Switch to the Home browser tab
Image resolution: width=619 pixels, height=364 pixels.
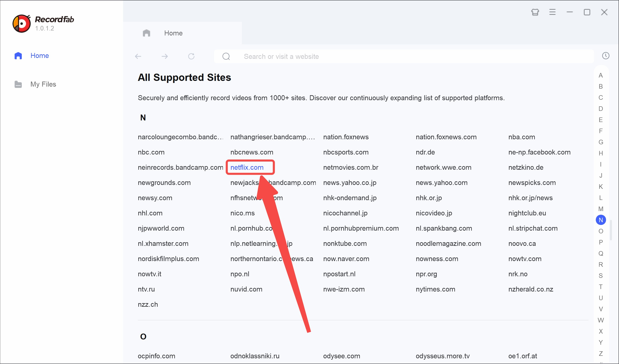[x=182, y=33]
